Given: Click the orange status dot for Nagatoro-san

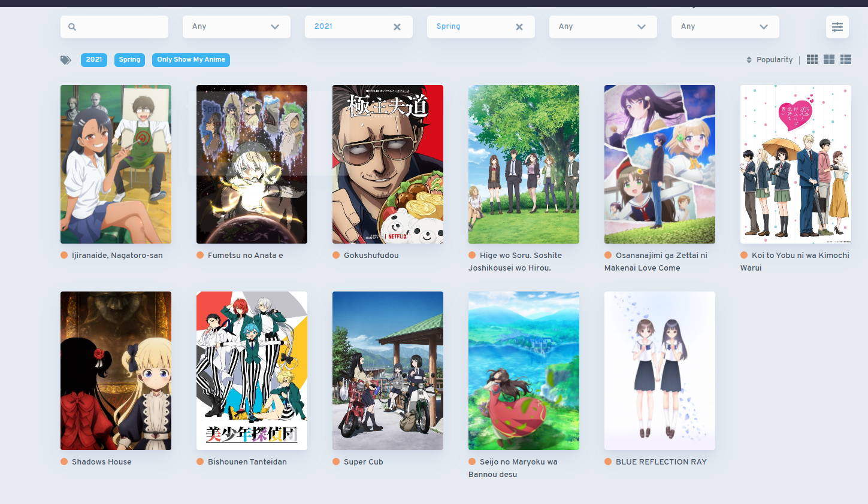Looking at the screenshot, I should point(64,255).
